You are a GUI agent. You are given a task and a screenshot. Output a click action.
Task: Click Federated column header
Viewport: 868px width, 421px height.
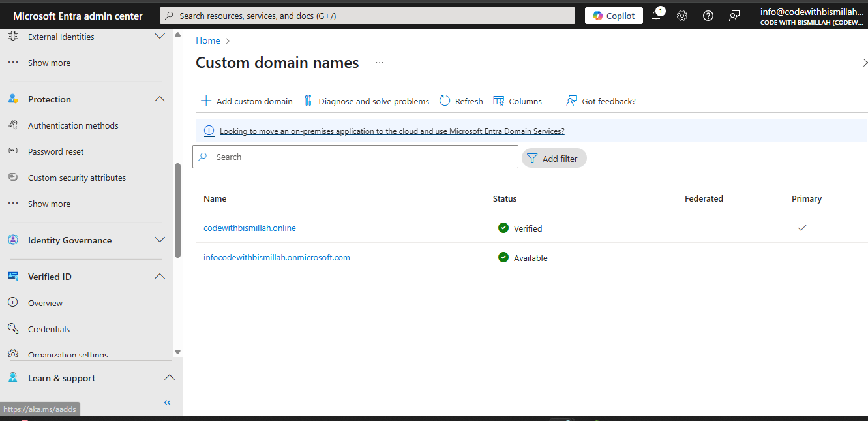[x=704, y=198]
